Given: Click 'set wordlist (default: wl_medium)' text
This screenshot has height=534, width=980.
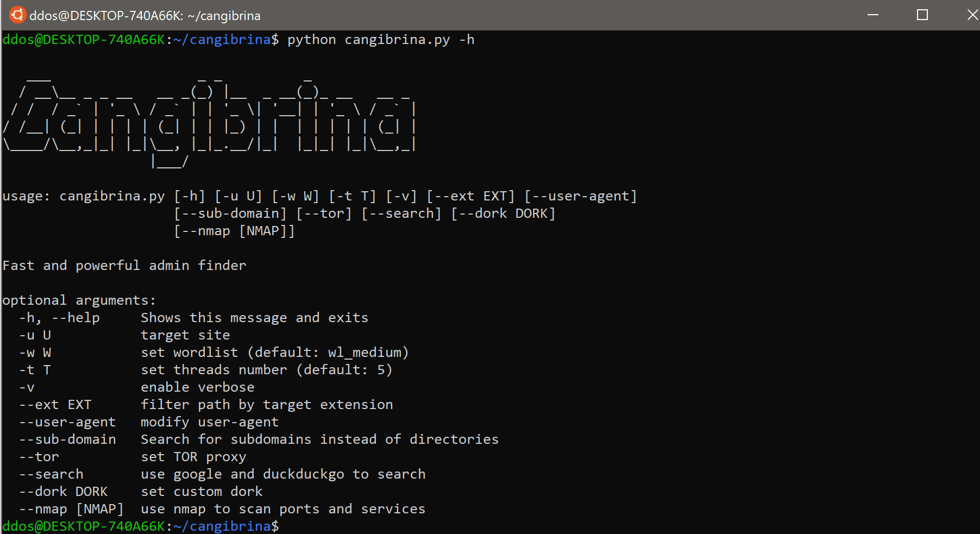Looking at the screenshot, I should click(275, 353).
